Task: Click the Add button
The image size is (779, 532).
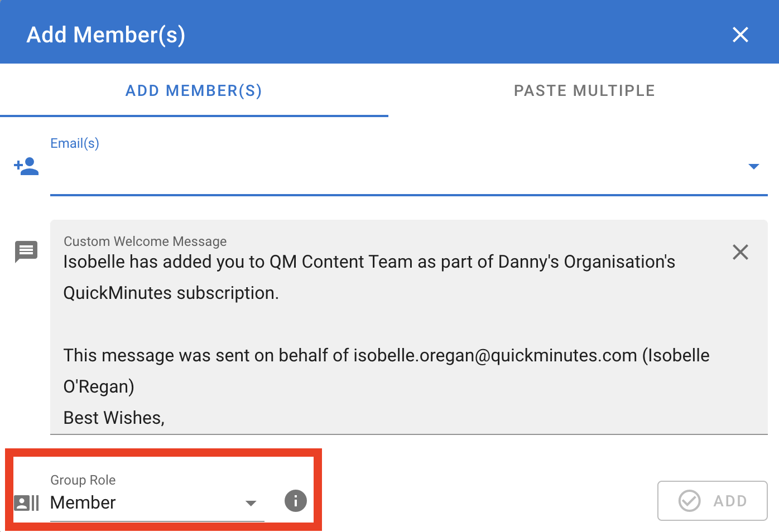Action: pyautogui.click(x=713, y=501)
